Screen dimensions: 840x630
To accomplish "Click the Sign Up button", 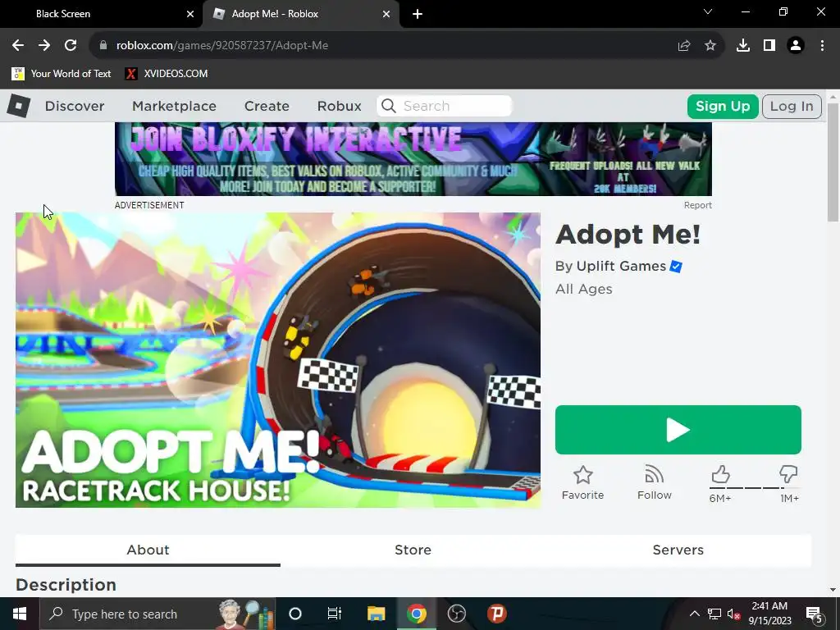I will coord(723,106).
